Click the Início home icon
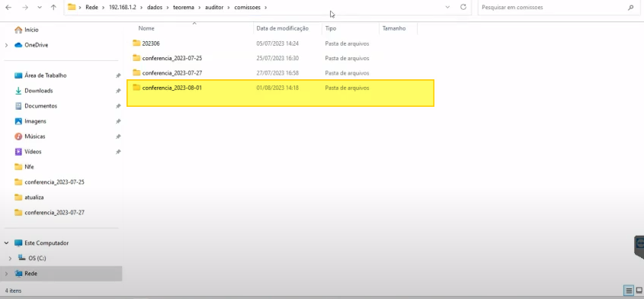Screen dimensions: 644x299 point(18,30)
